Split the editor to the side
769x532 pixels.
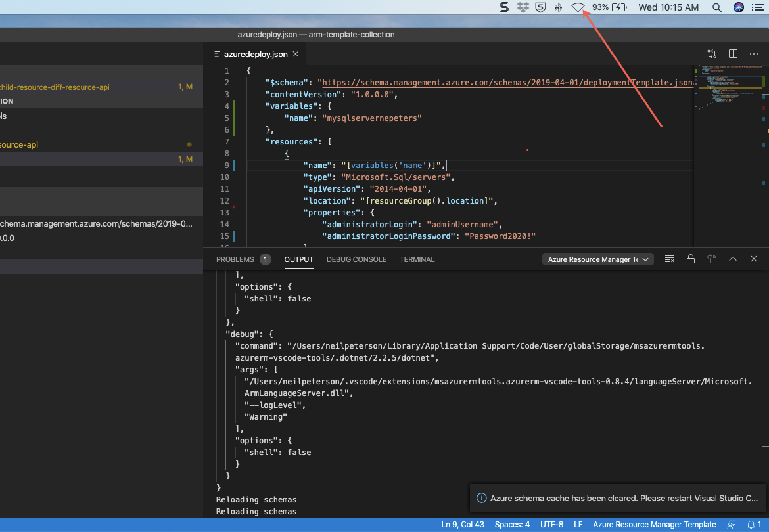click(732, 53)
